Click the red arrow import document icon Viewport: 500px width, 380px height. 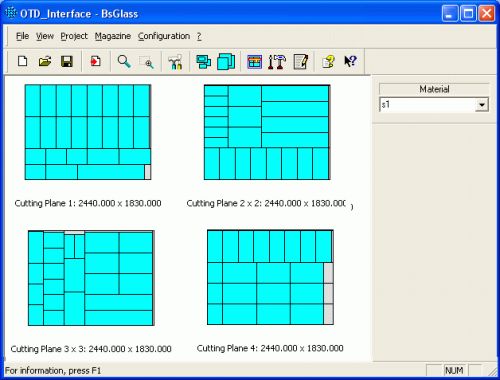(96, 61)
